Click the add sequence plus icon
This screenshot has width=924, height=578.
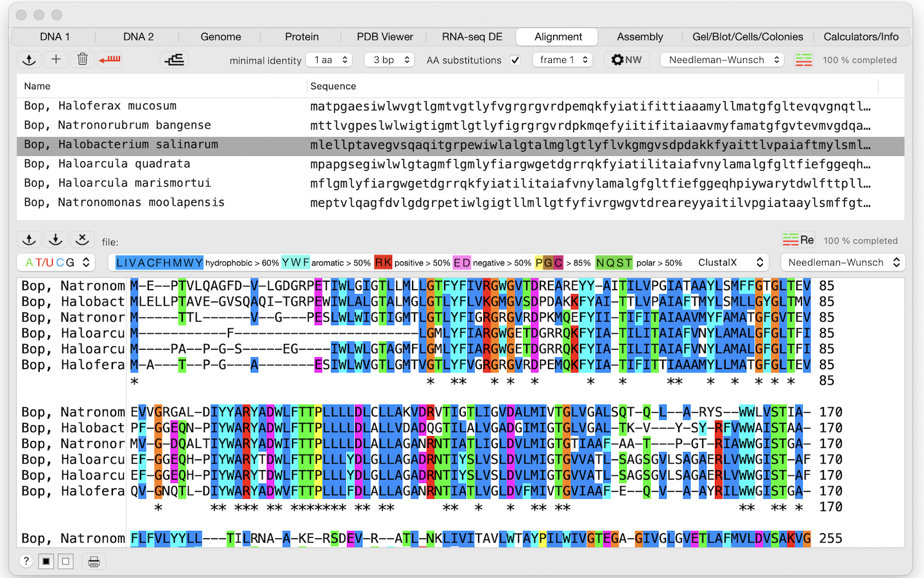tap(56, 60)
